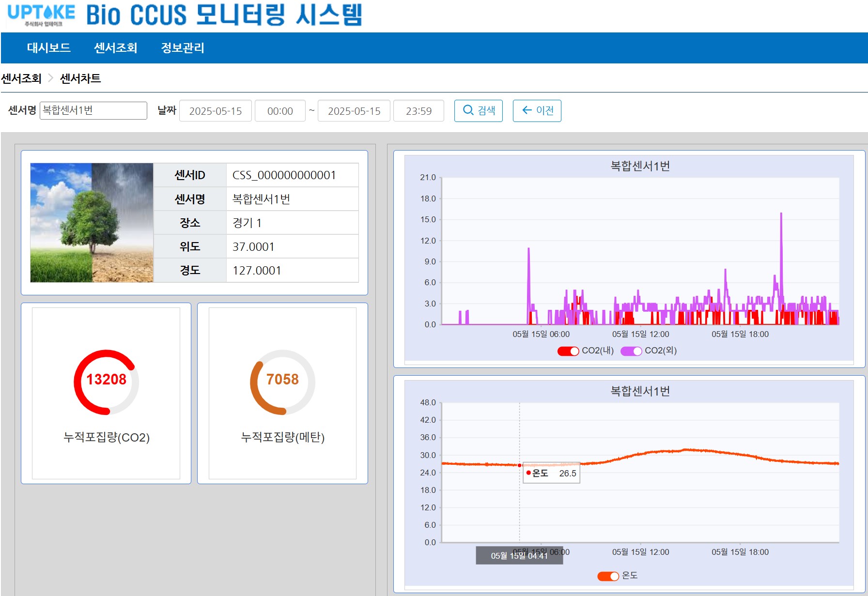Toggle the 온도 orange legend switch
The height and width of the screenshot is (596, 868).
coord(608,576)
